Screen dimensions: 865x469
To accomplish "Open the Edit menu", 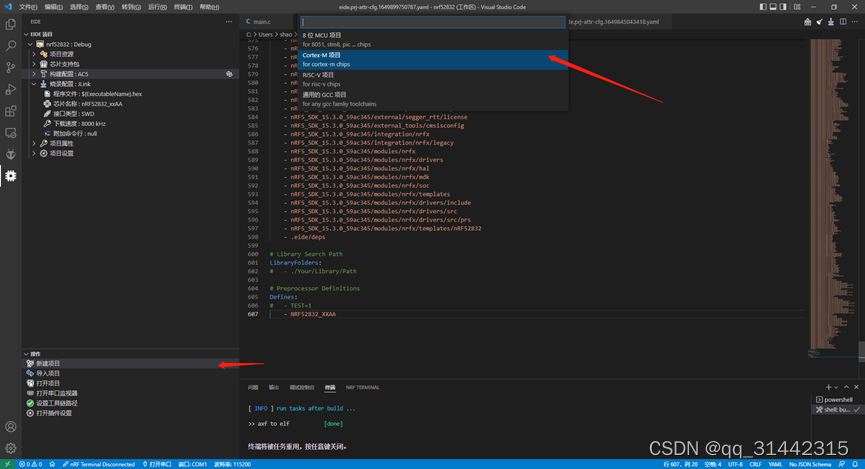I will (x=54, y=7).
